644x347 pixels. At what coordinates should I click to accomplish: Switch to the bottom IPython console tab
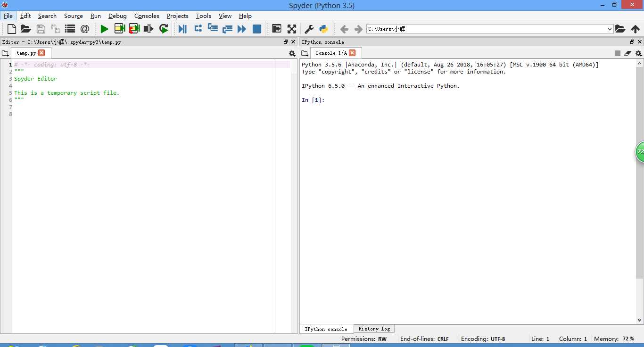pos(326,329)
